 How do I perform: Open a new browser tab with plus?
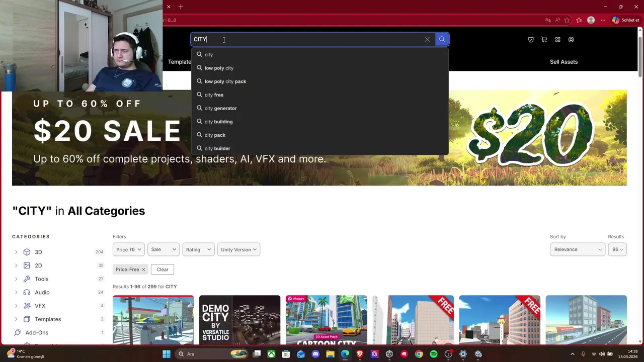(181, 7)
